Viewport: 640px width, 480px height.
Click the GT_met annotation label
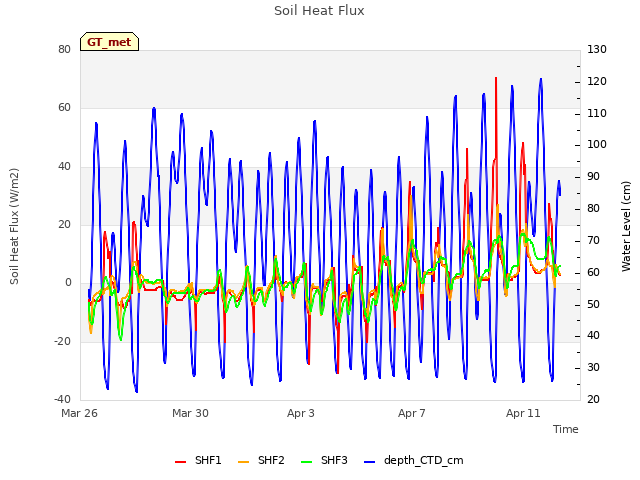(x=109, y=42)
